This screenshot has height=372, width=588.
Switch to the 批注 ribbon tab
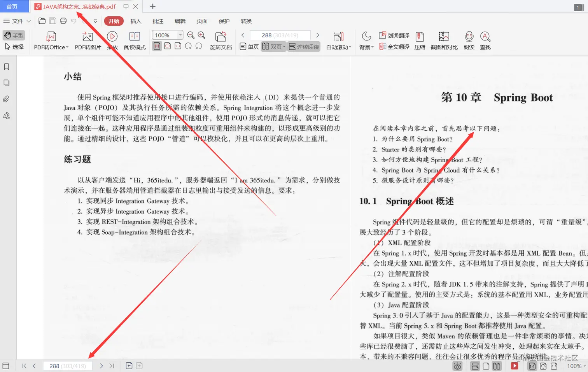(x=158, y=21)
